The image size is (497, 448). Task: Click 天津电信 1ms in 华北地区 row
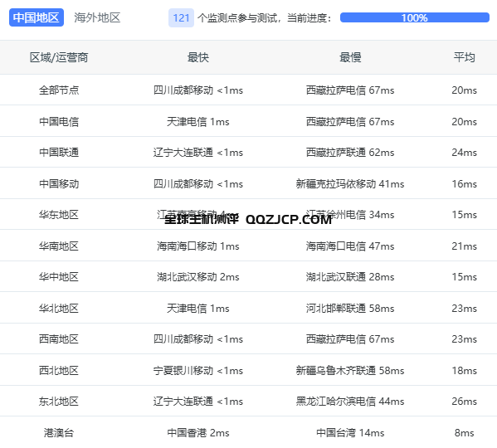point(198,309)
